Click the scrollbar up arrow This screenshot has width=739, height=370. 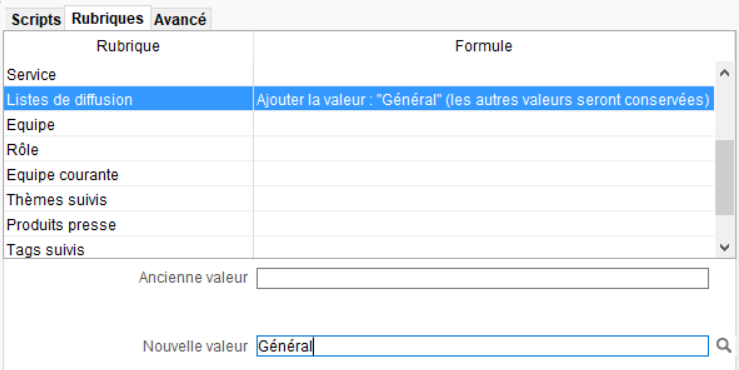click(725, 73)
